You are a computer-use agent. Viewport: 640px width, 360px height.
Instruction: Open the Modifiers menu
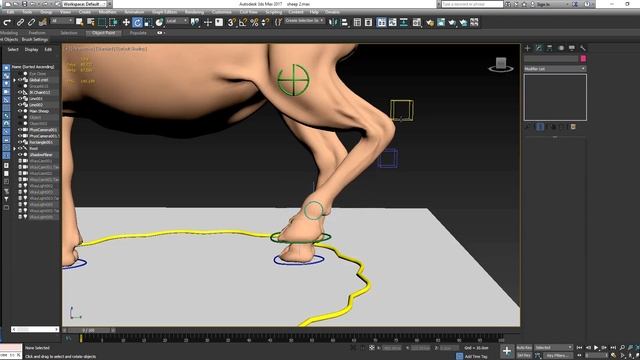tap(107, 12)
